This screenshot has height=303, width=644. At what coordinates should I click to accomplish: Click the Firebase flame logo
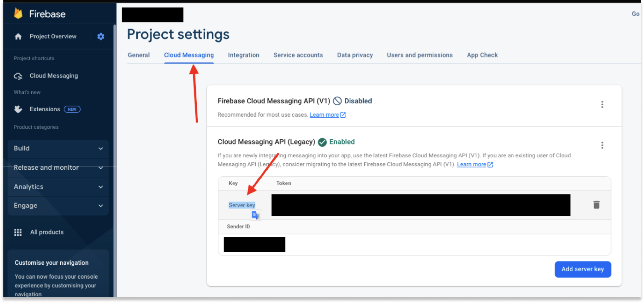18,13
